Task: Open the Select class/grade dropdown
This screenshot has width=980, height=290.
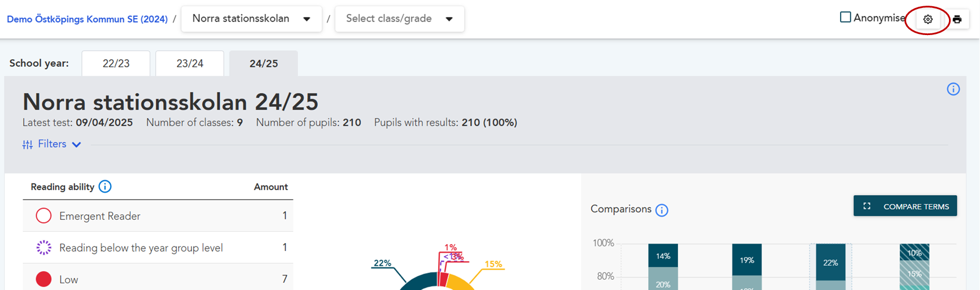Action: pos(399,19)
